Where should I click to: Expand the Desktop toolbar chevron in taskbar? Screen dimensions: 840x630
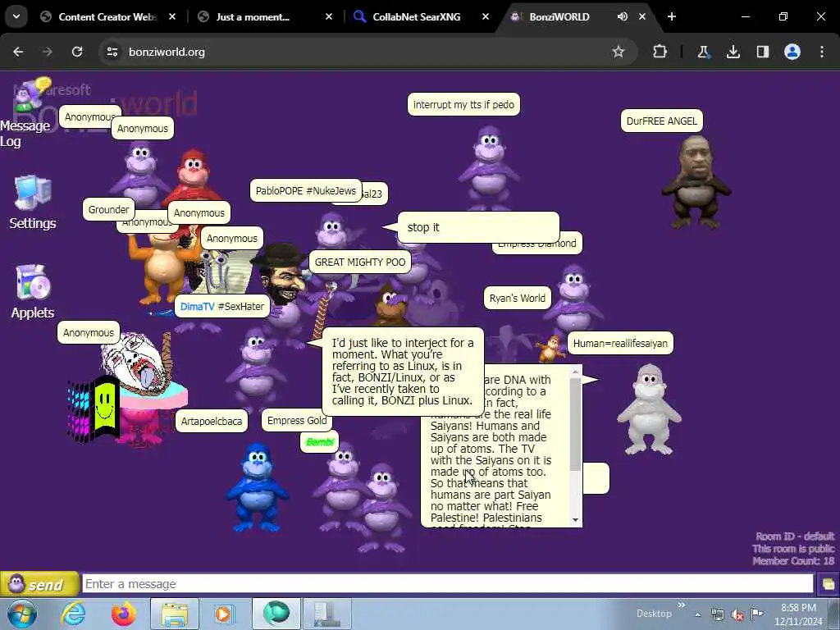click(682, 605)
